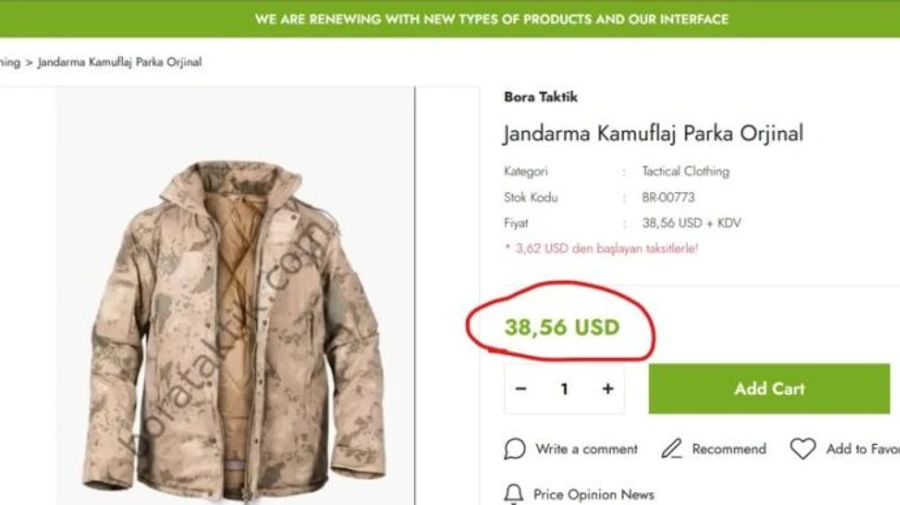Open the Bora Taktik brand link
The height and width of the screenshot is (505, 900).
point(540,97)
